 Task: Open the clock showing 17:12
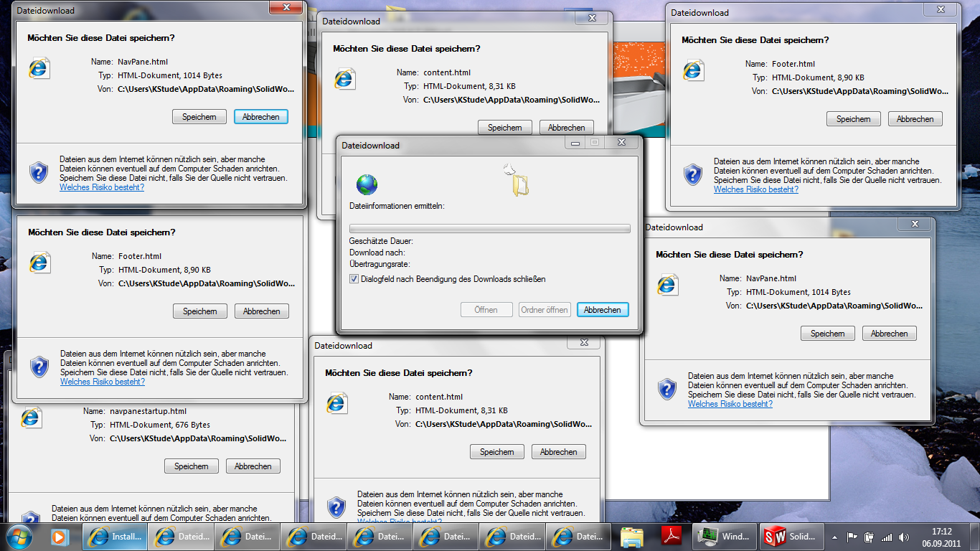942,537
